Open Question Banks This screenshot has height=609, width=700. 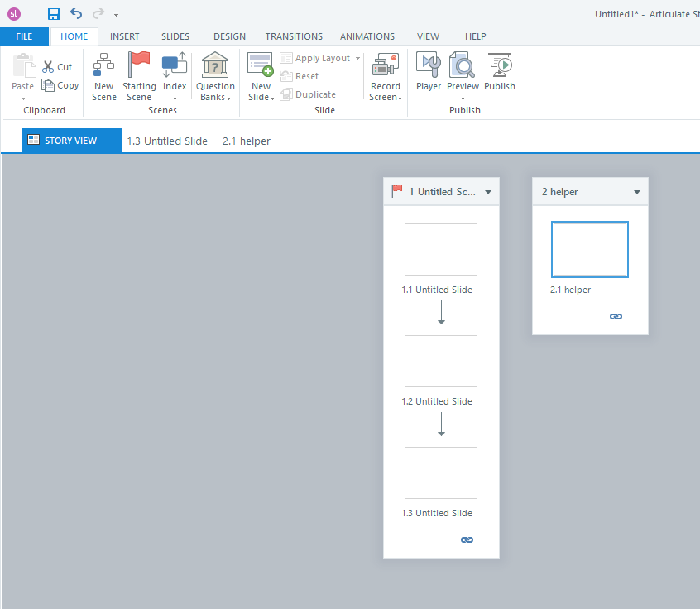click(x=215, y=76)
